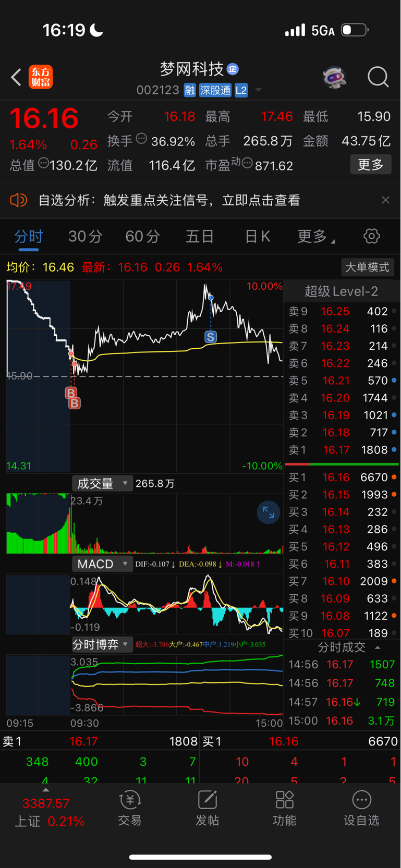Switch to 日K chart tab
Viewport: 401px width, 868px height.
[x=258, y=237]
